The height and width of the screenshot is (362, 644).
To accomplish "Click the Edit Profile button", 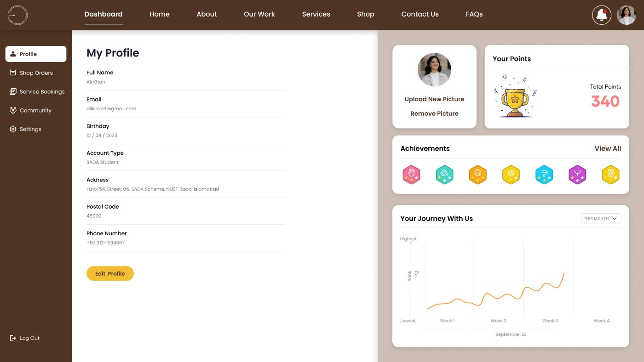I will click(110, 273).
